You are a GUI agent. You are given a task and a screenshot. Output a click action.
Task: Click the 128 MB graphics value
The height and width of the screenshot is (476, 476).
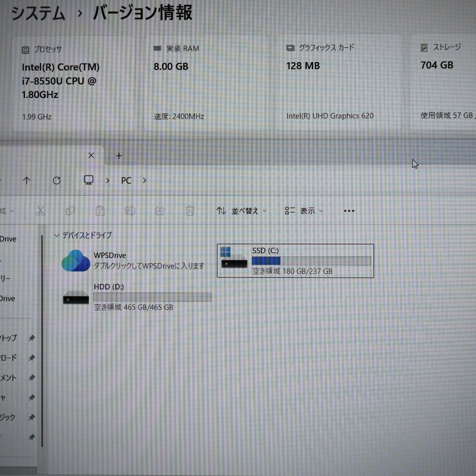click(x=303, y=66)
